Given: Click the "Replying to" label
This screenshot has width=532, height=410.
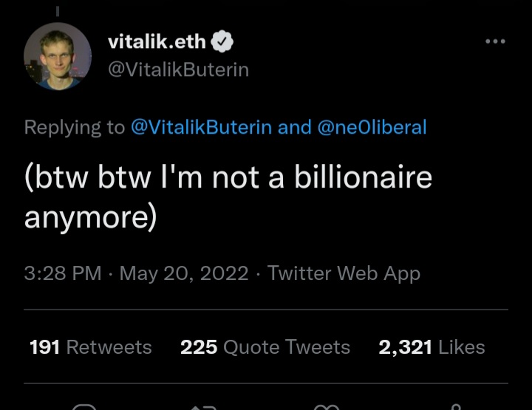Looking at the screenshot, I should coord(74,127).
